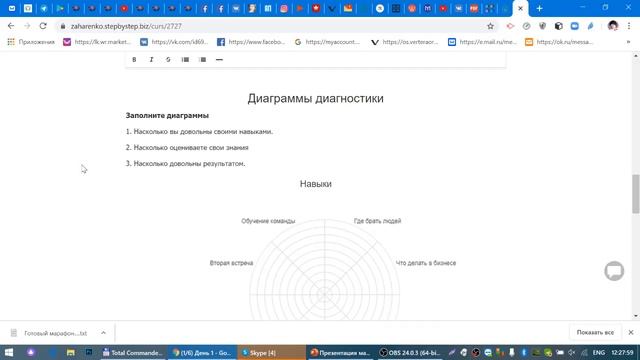The height and width of the screenshot is (360, 640).
Task: Click the Диаграммы диагностики heading
Action: (316, 98)
